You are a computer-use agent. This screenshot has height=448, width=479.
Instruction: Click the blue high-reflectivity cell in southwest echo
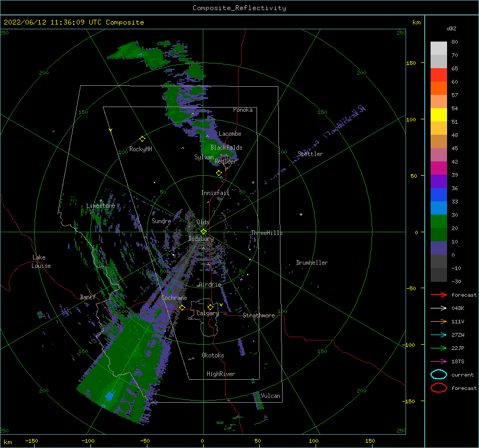point(109,396)
